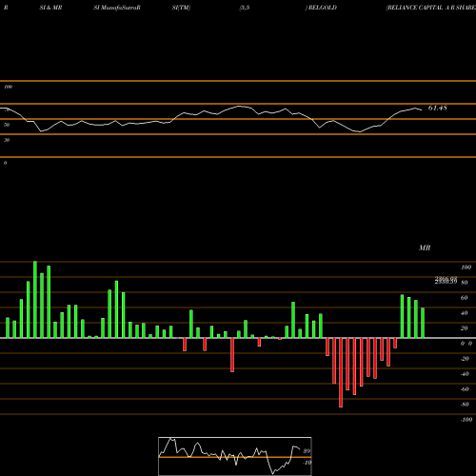Click the MR axis label -60
The image size is (476, 476).
pyautogui.click(x=465, y=389)
